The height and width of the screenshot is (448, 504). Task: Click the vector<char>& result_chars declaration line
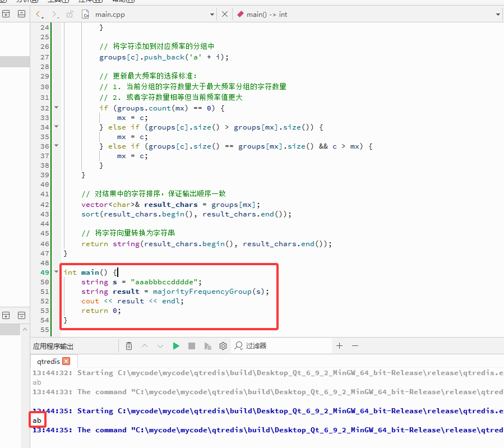point(170,205)
